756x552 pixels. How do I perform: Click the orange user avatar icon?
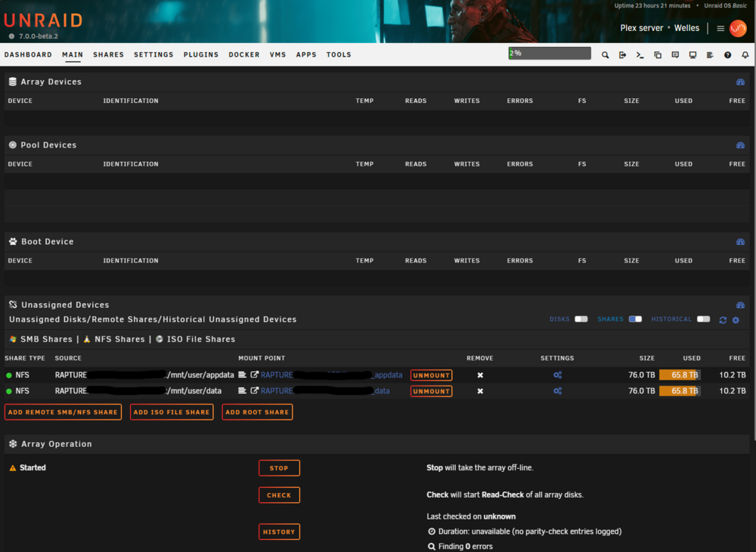point(738,28)
